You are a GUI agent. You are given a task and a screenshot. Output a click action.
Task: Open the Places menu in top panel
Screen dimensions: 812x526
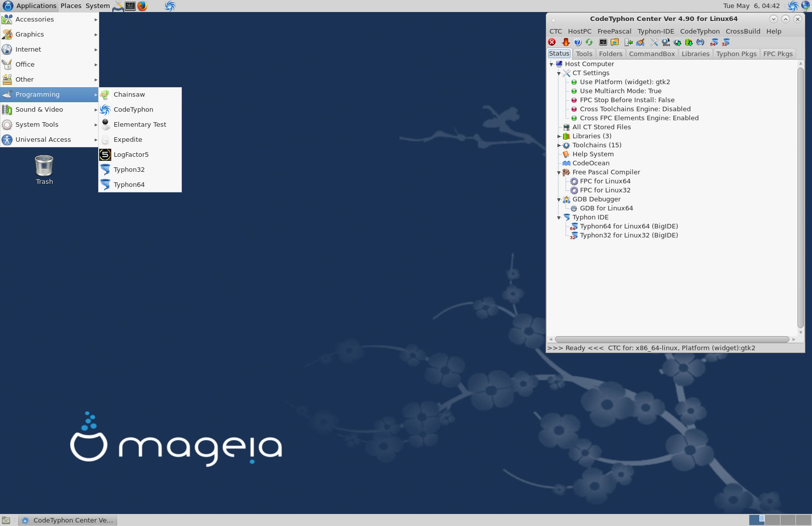(71, 6)
